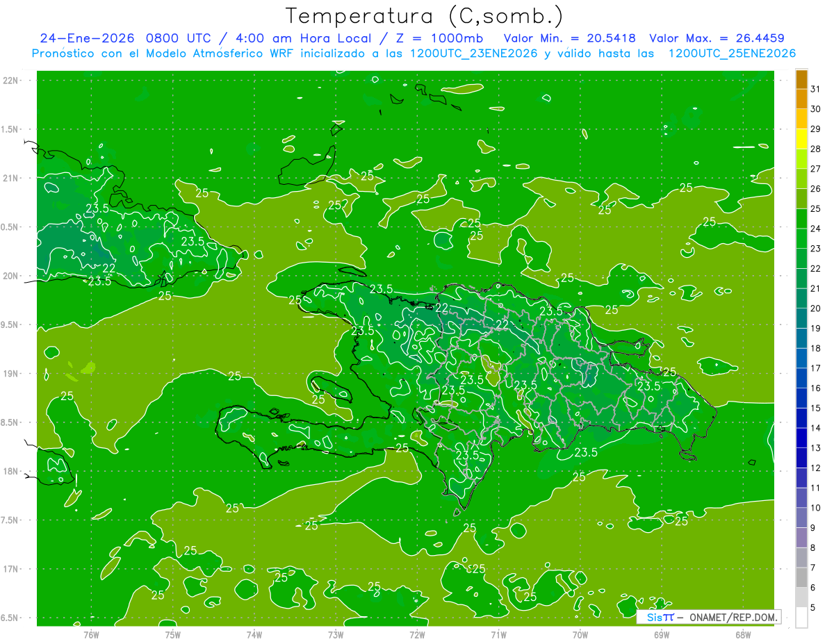
Task: Click the 'SisTT – ONAMET/REP.DOM.' credit label
Action: 708,617
